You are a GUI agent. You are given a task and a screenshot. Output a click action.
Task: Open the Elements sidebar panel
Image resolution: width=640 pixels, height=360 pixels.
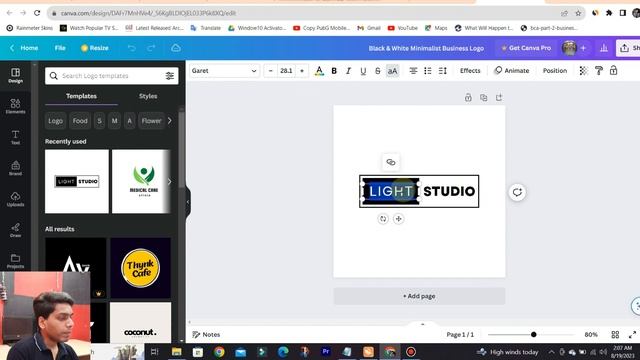coord(15,106)
